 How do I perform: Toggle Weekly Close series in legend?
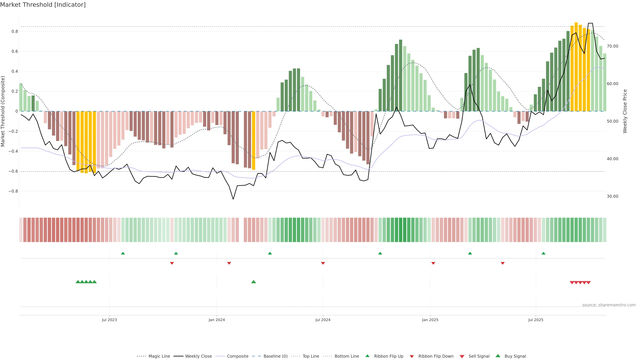click(x=198, y=356)
